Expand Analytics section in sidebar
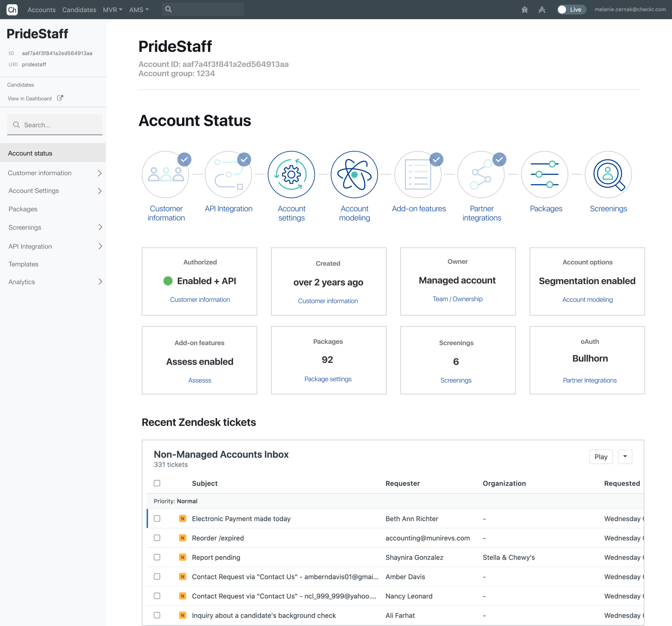This screenshot has width=672, height=626. 100,282
